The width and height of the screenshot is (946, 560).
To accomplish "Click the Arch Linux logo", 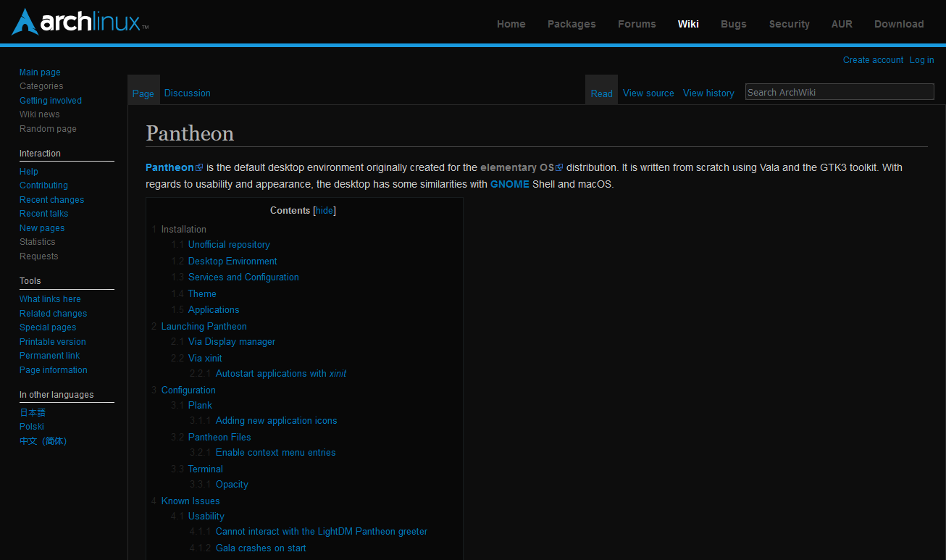I will click(x=78, y=22).
